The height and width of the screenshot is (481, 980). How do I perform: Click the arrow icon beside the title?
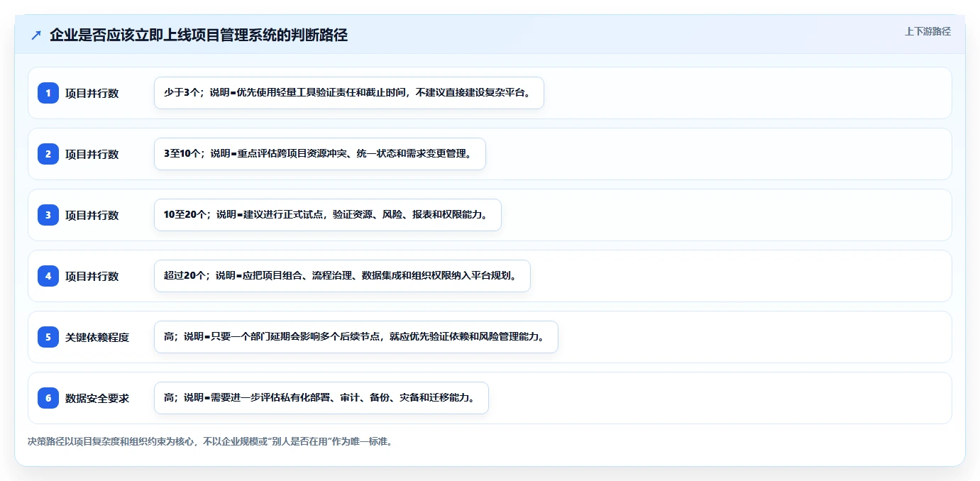pyautogui.click(x=36, y=35)
